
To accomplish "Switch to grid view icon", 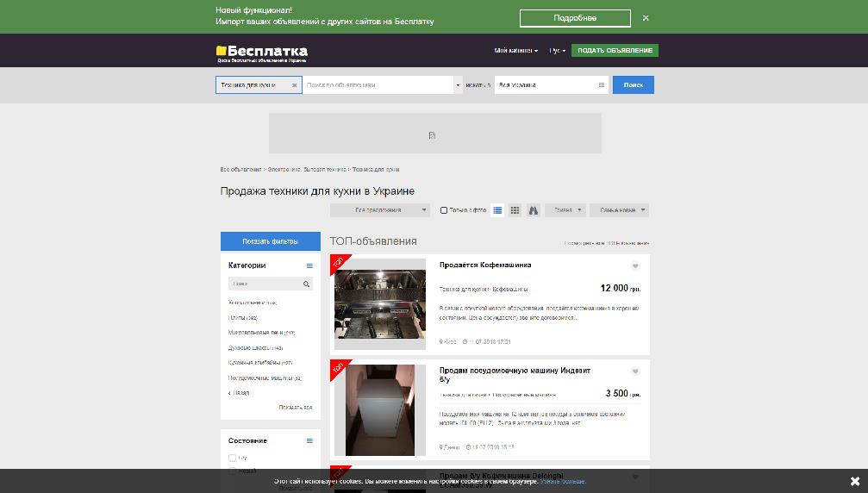I will pyautogui.click(x=515, y=210).
